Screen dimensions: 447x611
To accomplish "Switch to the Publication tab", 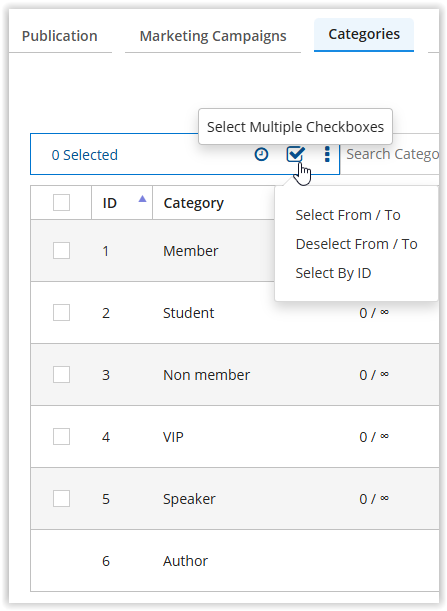I will (x=60, y=36).
